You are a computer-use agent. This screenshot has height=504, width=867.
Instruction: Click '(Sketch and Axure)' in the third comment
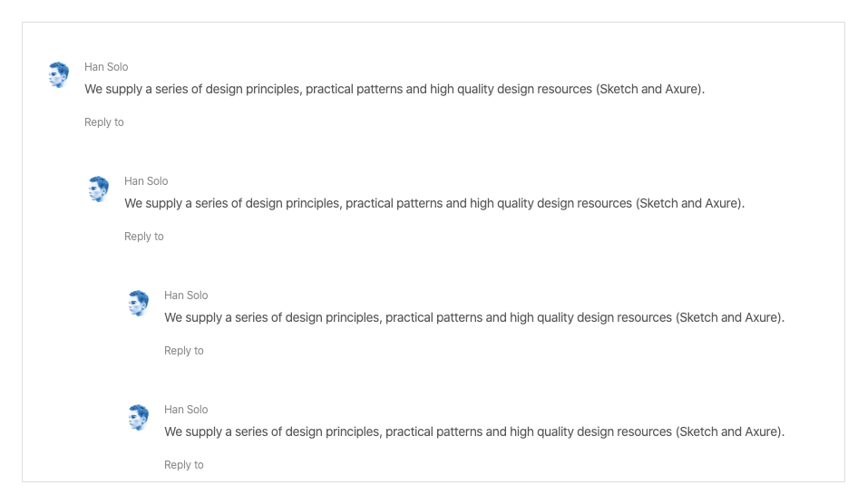tap(729, 318)
